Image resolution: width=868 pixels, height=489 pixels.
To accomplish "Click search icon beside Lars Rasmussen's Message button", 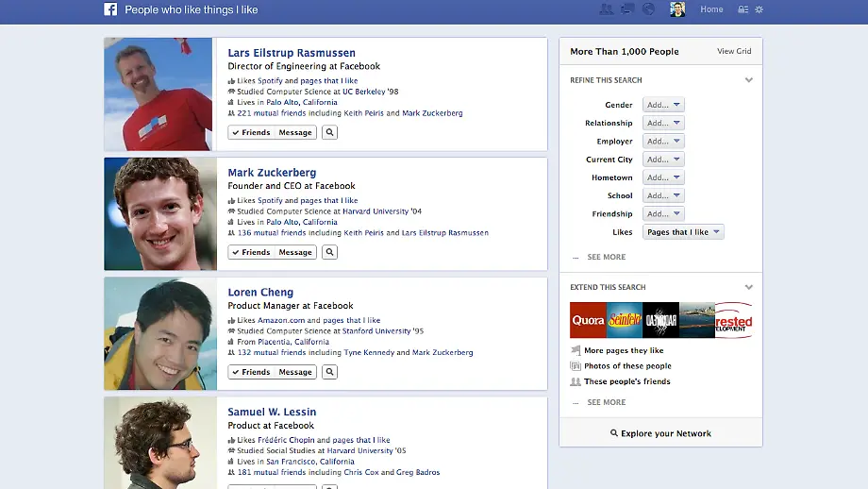I will pyautogui.click(x=329, y=133).
